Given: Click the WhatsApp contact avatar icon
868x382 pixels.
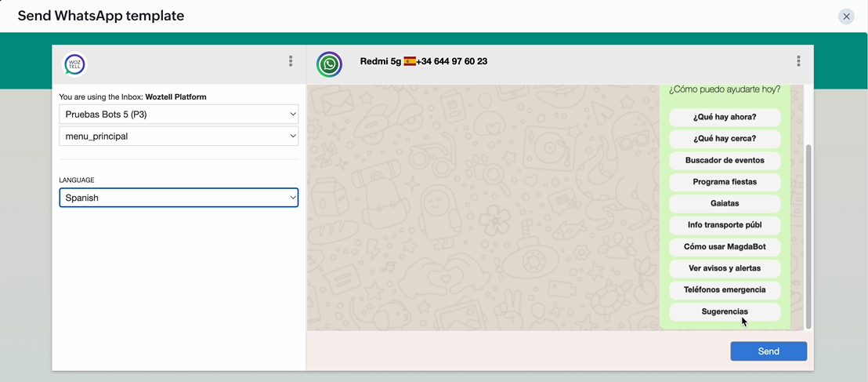Looking at the screenshot, I should coord(329,64).
